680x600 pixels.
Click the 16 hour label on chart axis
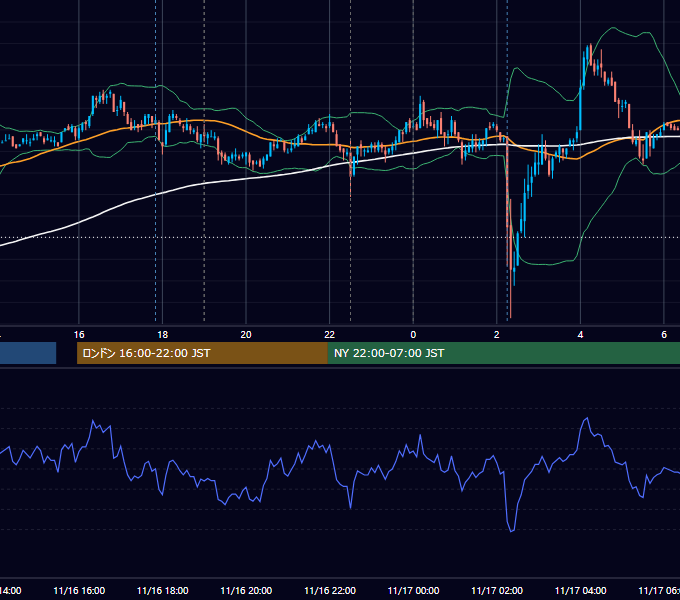(79, 335)
